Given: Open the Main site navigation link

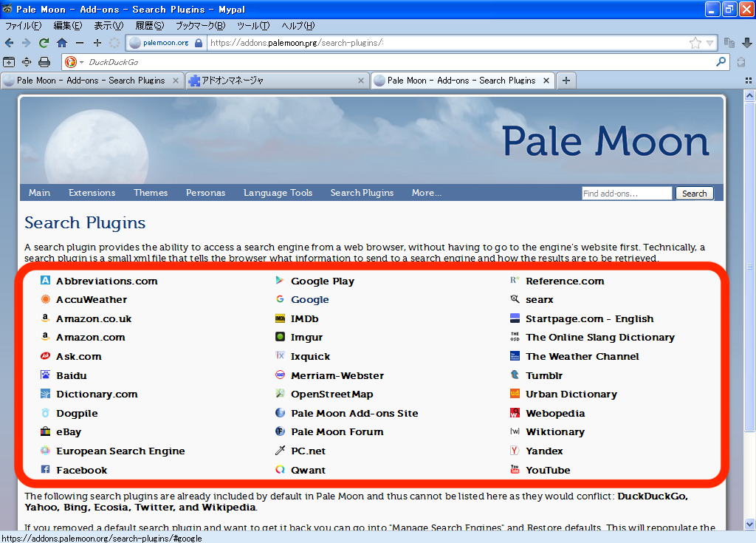Looking at the screenshot, I should [39, 193].
